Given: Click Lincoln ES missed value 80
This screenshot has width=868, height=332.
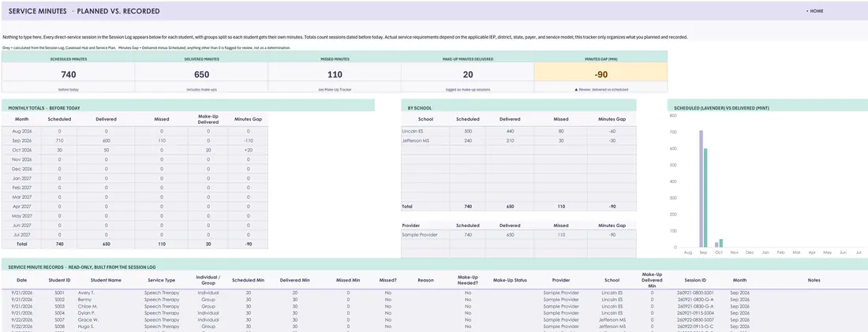Looking at the screenshot, I should (561, 131).
